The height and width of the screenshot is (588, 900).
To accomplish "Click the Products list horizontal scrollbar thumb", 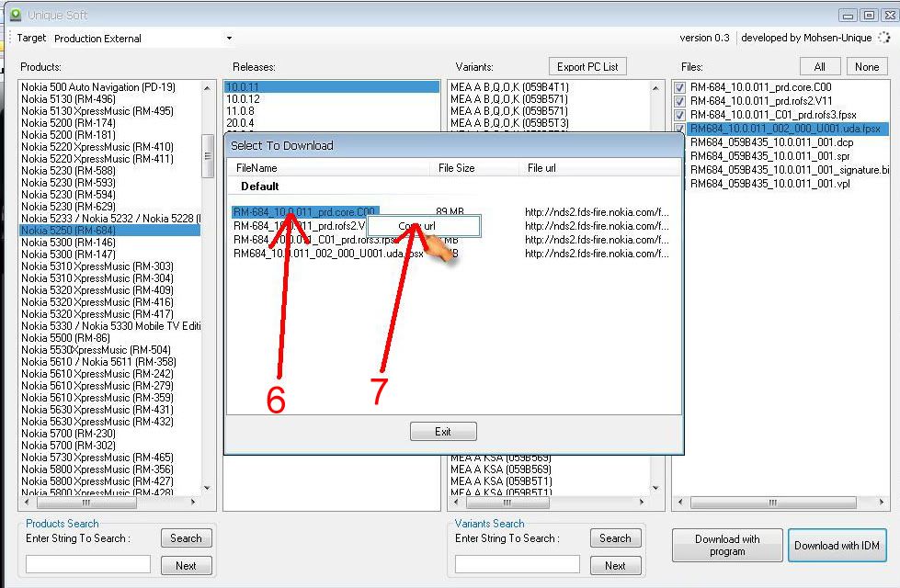I will click(x=86, y=503).
